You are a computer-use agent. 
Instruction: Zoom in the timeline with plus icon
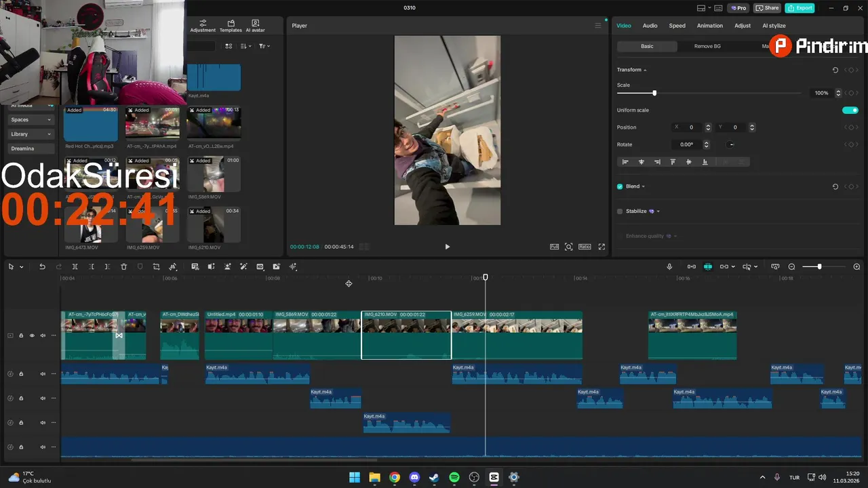(x=856, y=267)
